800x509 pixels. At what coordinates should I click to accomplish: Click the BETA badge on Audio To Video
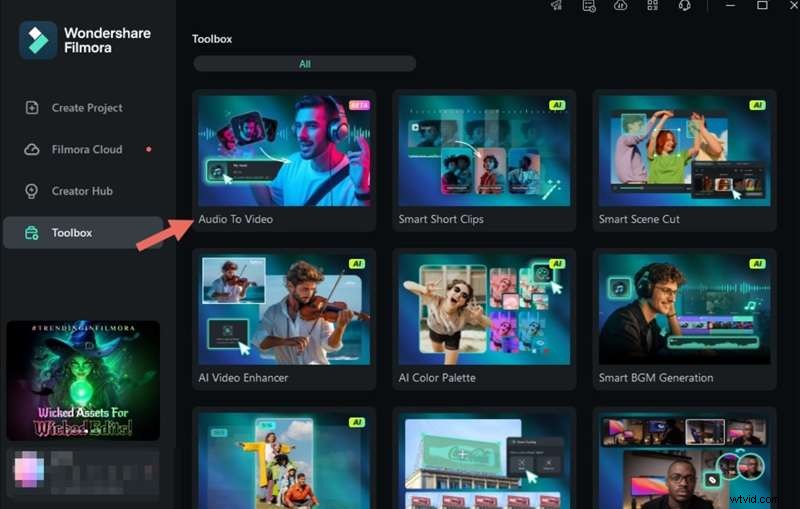(x=359, y=105)
